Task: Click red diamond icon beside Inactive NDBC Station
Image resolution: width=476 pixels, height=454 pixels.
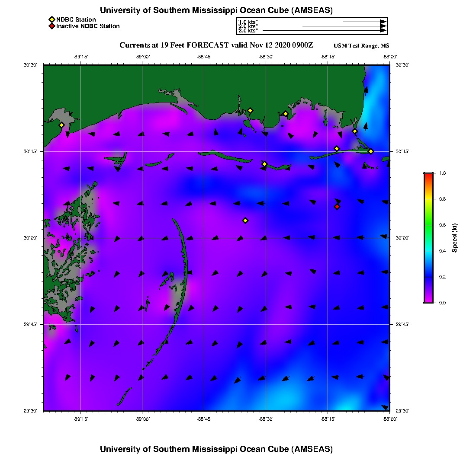Action: click(x=51, y=26)
